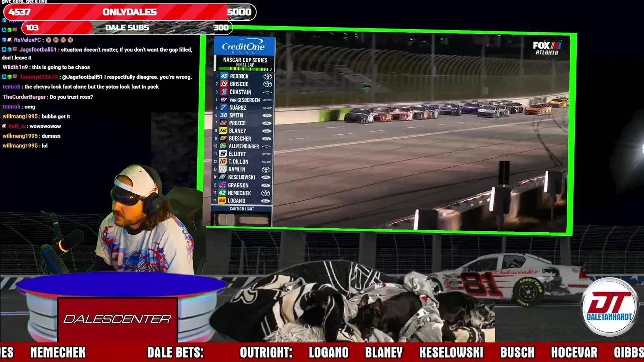The image size is (644, 362).
Task: Click 'BUSCH' in the bottom ticker
Action: tap(517, 352)
